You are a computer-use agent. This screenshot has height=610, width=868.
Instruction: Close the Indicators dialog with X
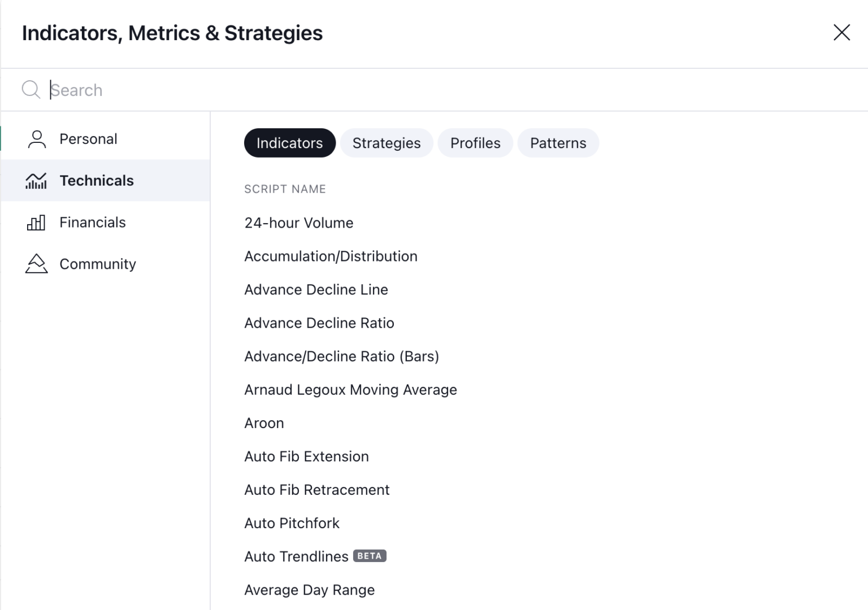841,33
